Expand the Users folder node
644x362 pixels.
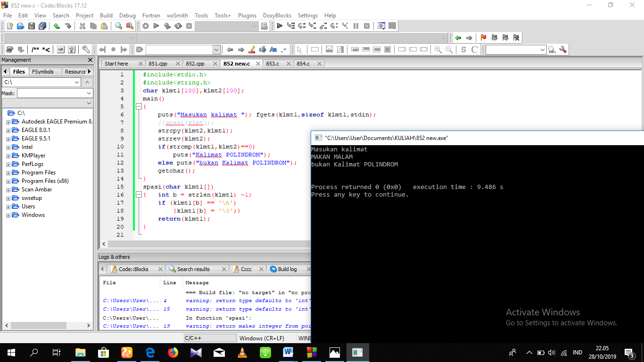8,206
